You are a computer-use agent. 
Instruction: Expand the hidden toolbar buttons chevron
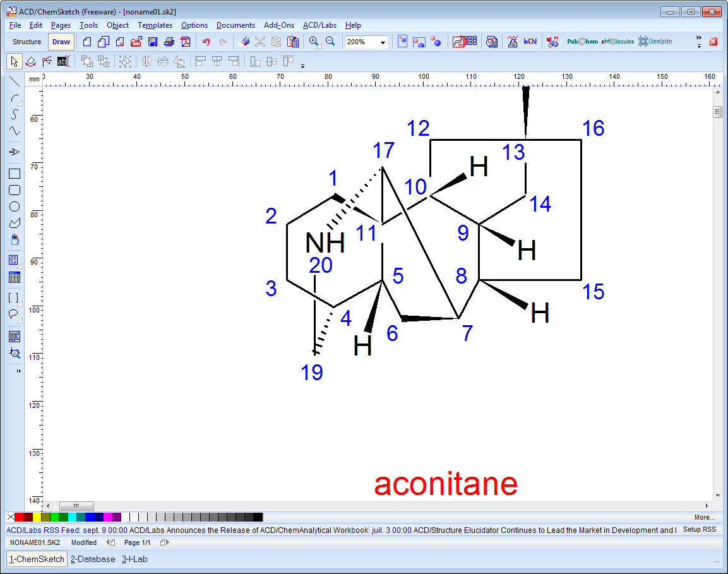pos(698,37)
